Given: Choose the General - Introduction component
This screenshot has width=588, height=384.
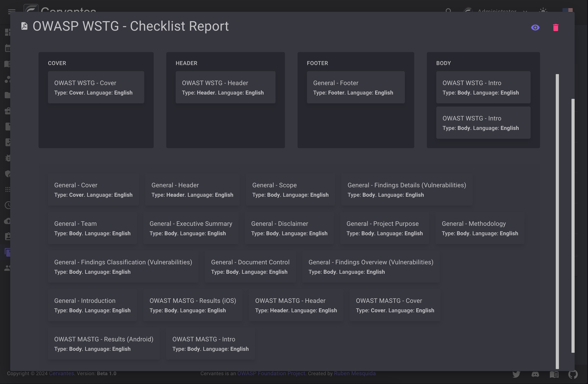Looking at the screenshot, I should 92,305.
